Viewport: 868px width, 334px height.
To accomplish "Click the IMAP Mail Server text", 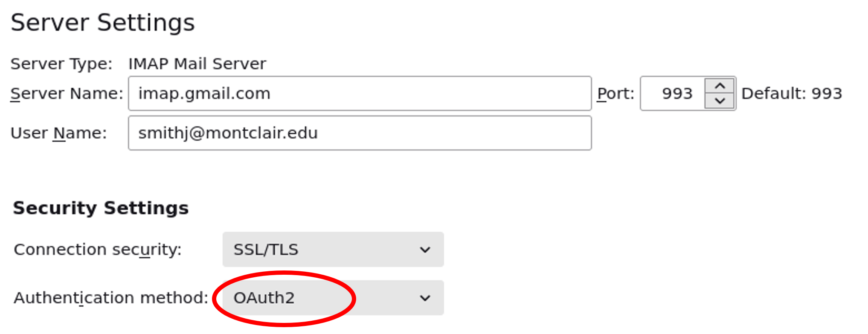I will [197, 64].
